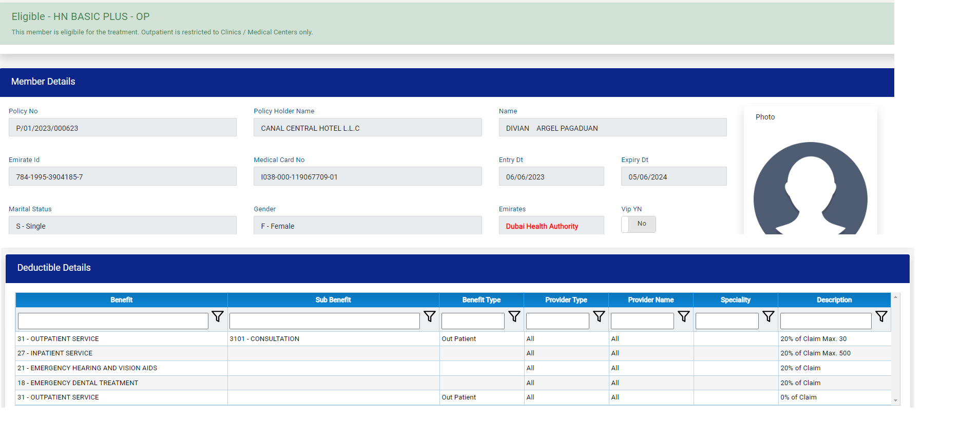Image resolution: width=980 pixels, height=440 pixels.
Task: Click the member photo avatar placeholder
Action: 810,190
